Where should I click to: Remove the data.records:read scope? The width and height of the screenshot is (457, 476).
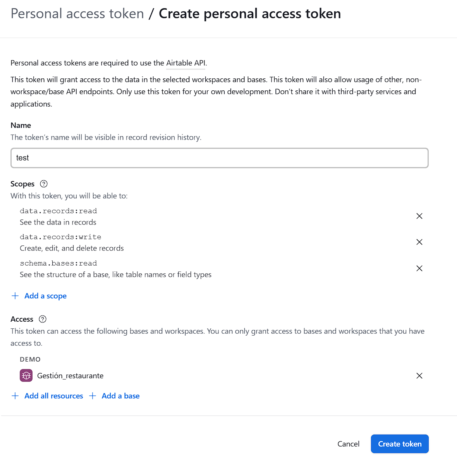[419, 216]
